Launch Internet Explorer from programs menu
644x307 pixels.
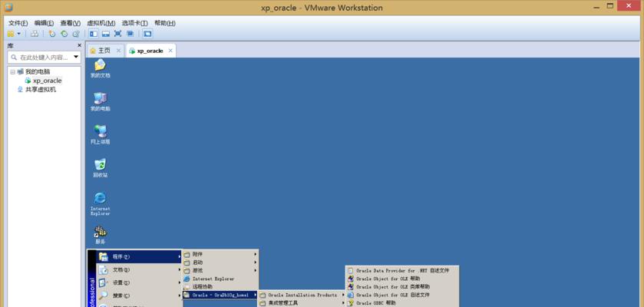coord(220,279)
